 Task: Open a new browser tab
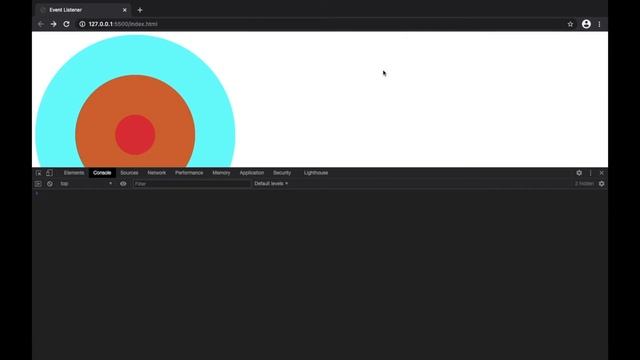click(140, 10)
